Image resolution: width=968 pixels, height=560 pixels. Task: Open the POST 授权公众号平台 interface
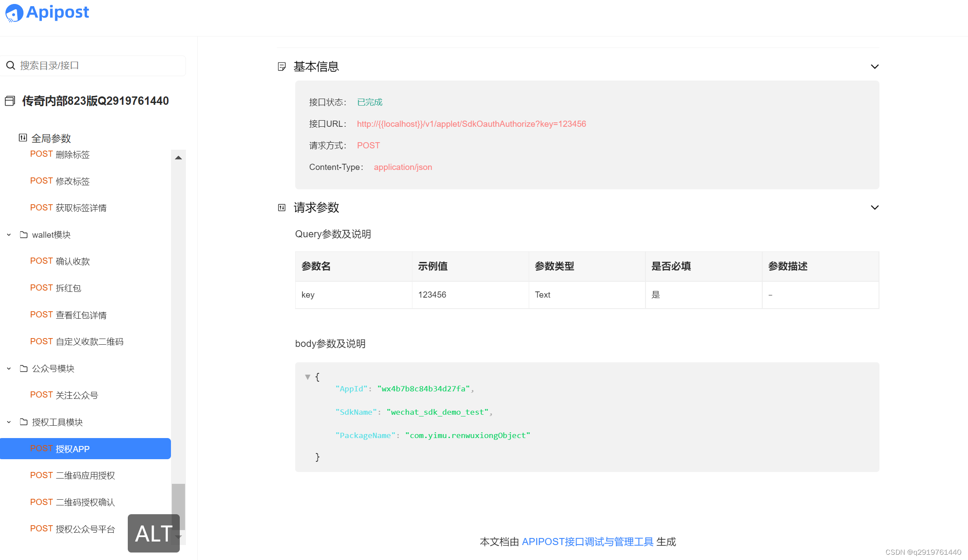point(72,529)
